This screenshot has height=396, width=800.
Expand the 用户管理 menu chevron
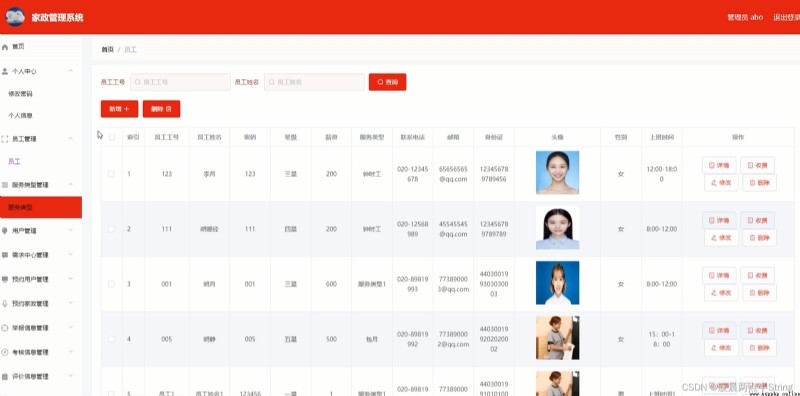coord(70,230)
